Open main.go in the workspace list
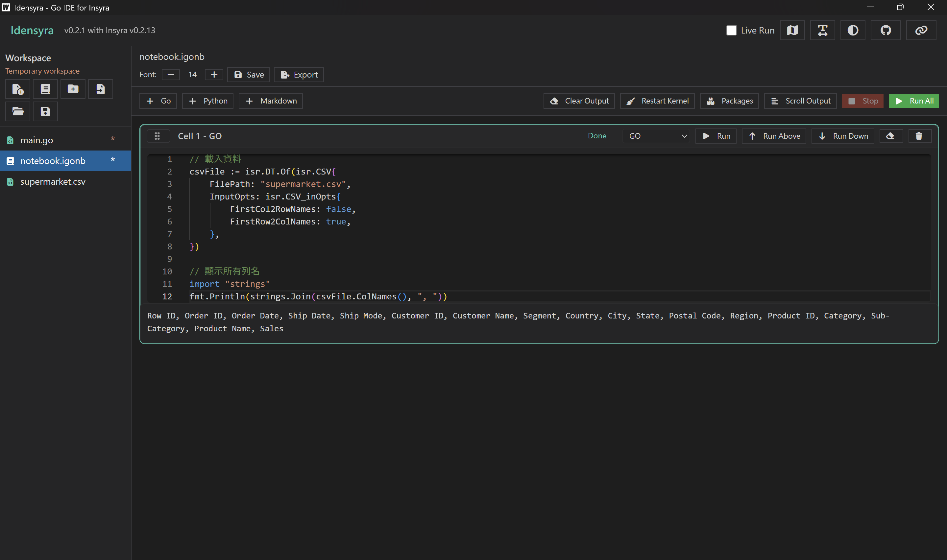 36,140
